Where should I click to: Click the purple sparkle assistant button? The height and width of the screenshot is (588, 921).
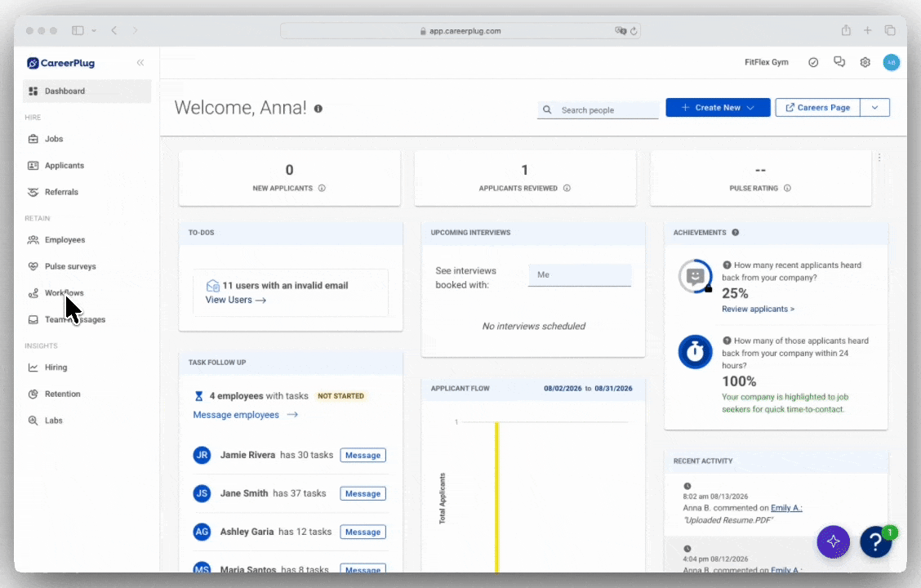pyautogui.click(x=833, y=541)
